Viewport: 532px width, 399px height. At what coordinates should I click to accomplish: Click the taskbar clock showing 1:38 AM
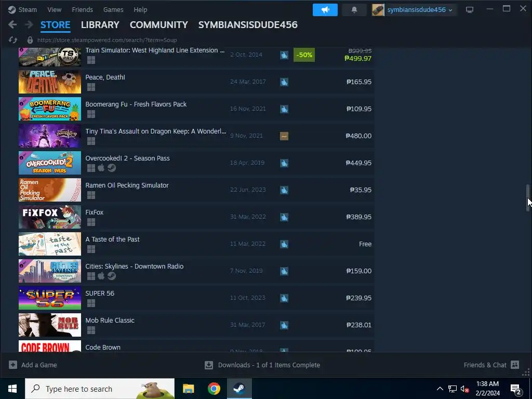487,389
